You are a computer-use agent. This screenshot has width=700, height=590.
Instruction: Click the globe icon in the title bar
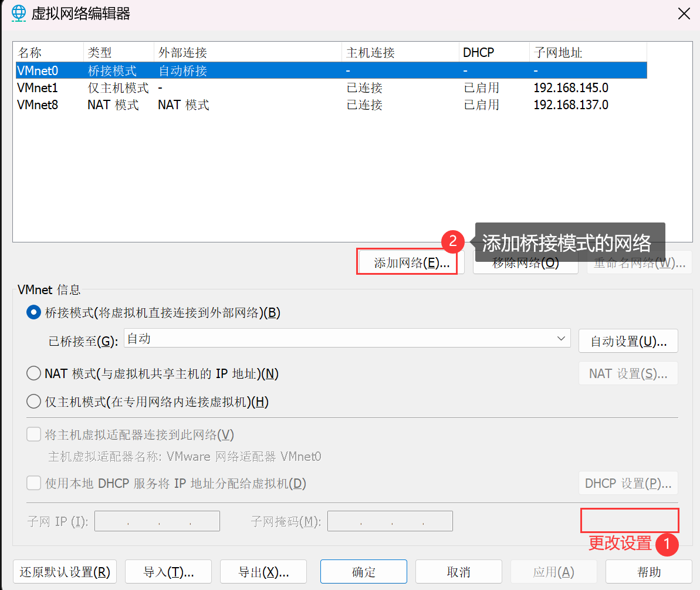click(x=19, y=14)
